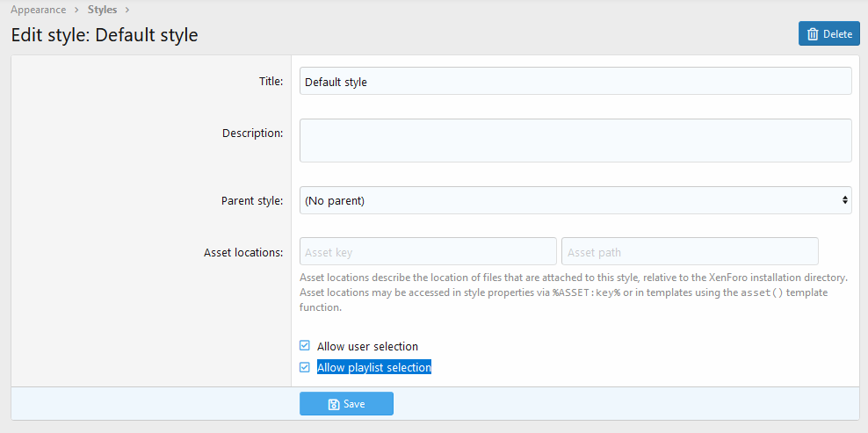
Task: Click the trash can icon on Delete
Action: coord(813,33)
